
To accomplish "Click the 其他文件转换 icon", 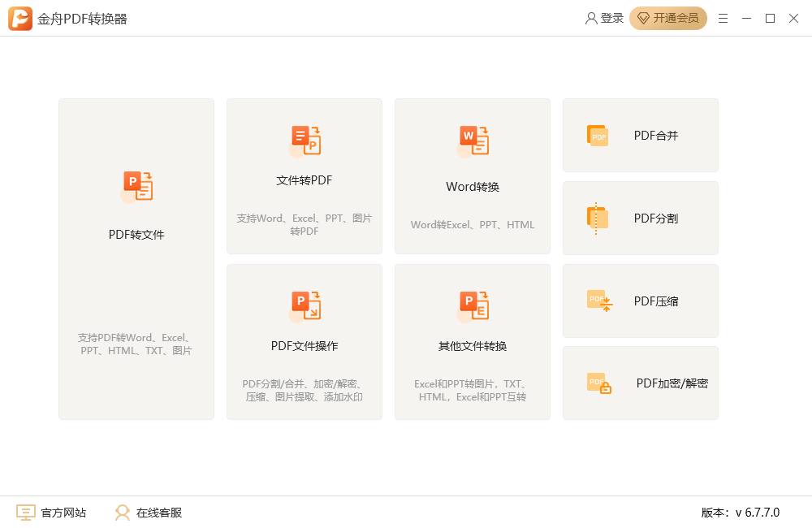I will (x=472, y=305).
